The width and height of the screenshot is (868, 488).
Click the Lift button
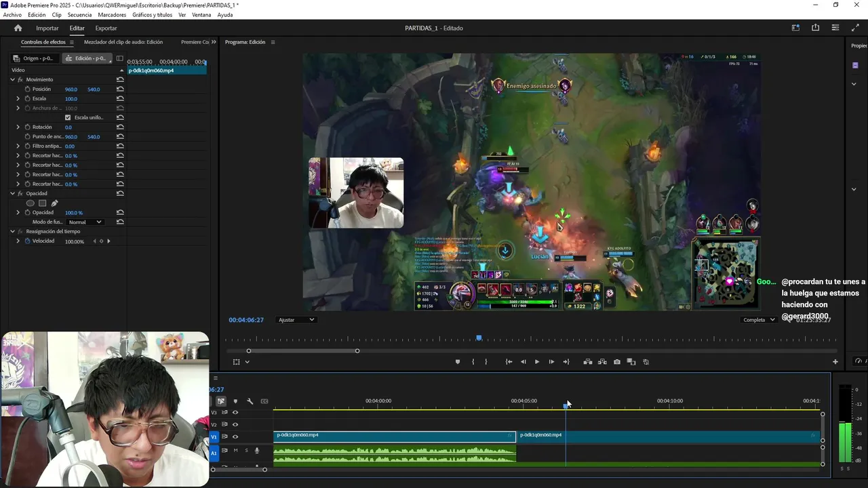point(588,362)
